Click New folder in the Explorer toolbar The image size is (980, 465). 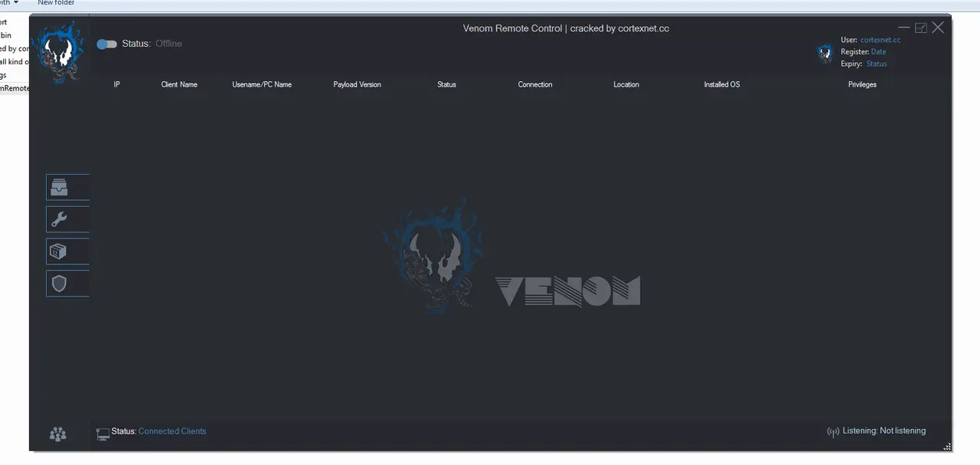click(56, 3)
